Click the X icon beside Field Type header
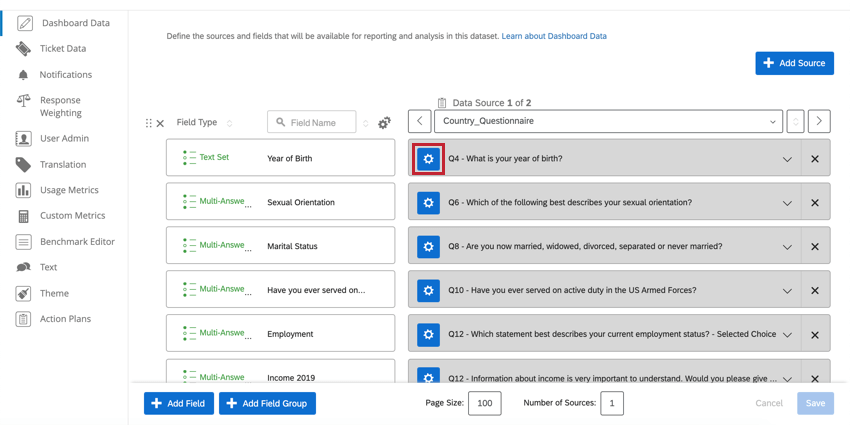The image size is (850, 425). 160,124
